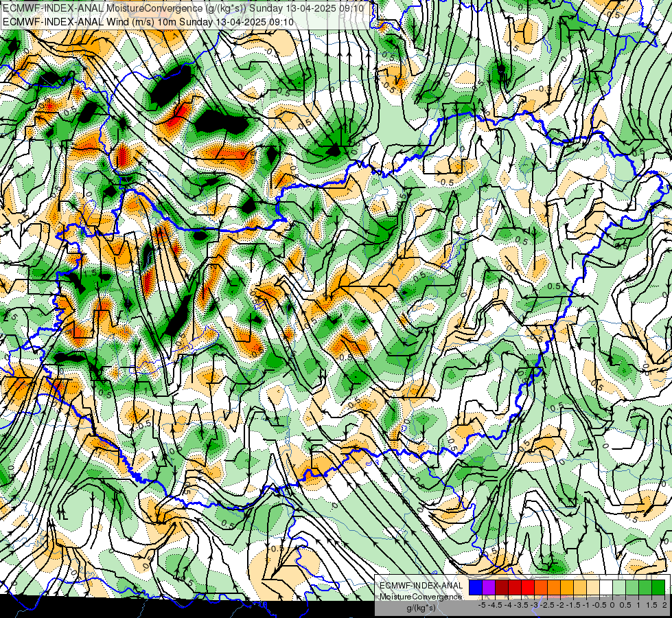Click the legend text 'MoistureConvergence'
Image resolution: width=672 pixels, height=618 pixels.
click(421, 597)
